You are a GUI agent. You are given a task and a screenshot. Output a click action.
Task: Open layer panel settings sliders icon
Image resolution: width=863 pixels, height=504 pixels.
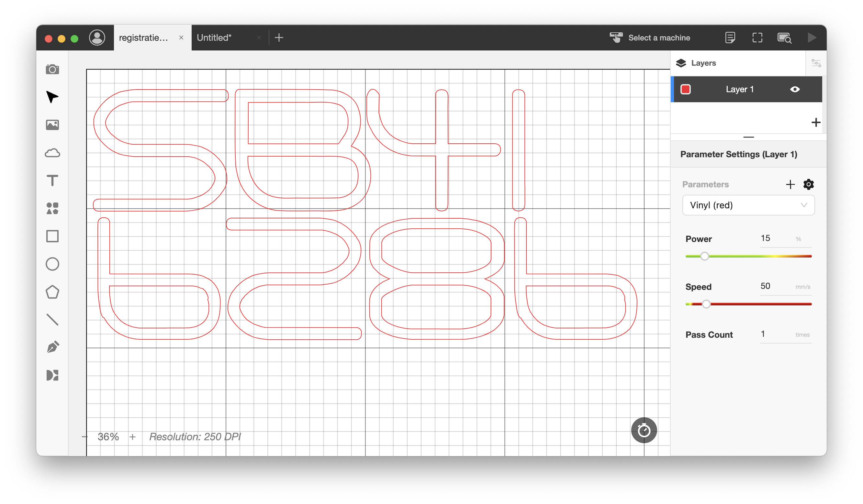816,63
